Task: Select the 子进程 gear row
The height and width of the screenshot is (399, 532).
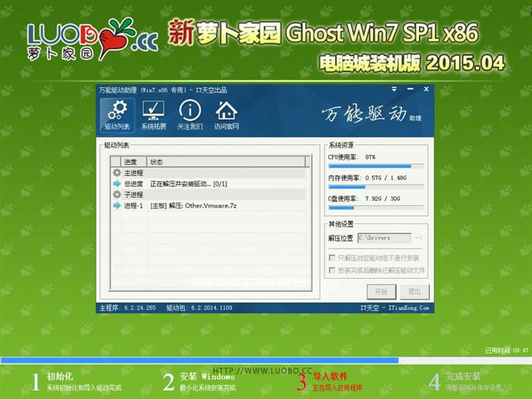Action: click(208, 195)
